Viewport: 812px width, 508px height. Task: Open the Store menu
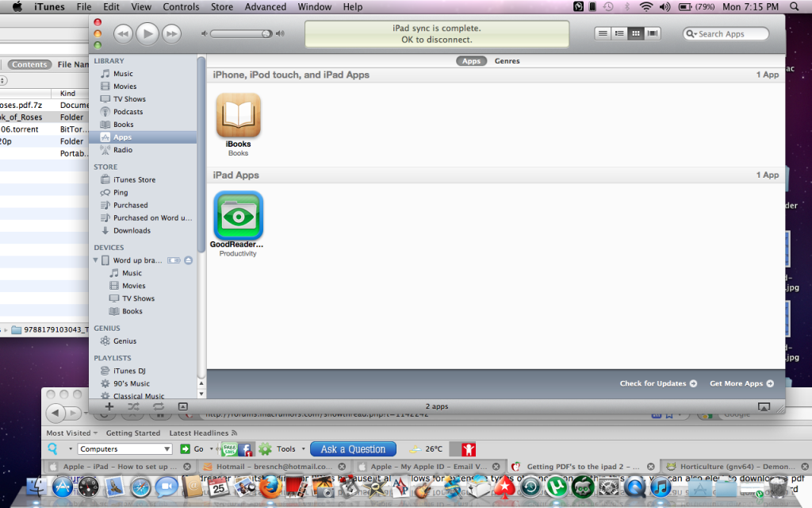point(222,6)
